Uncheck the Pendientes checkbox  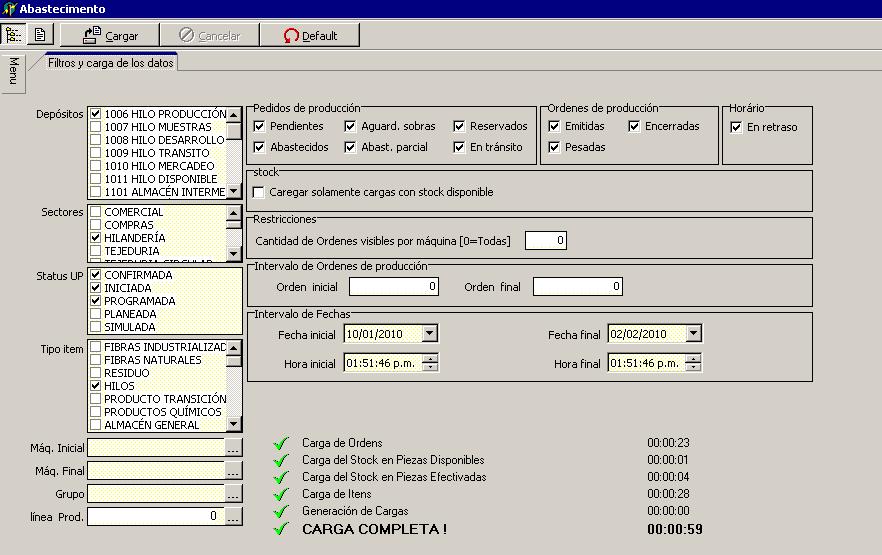point(260,126)
